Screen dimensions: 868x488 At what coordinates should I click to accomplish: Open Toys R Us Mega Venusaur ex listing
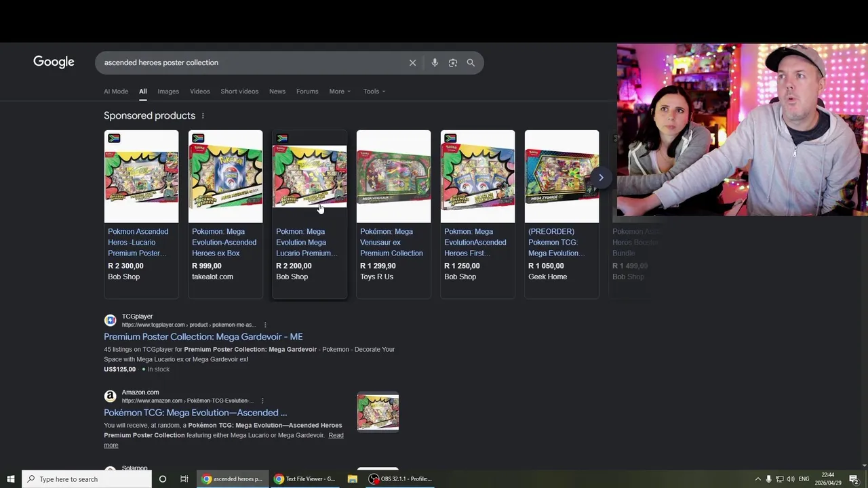tap(393, 214)
